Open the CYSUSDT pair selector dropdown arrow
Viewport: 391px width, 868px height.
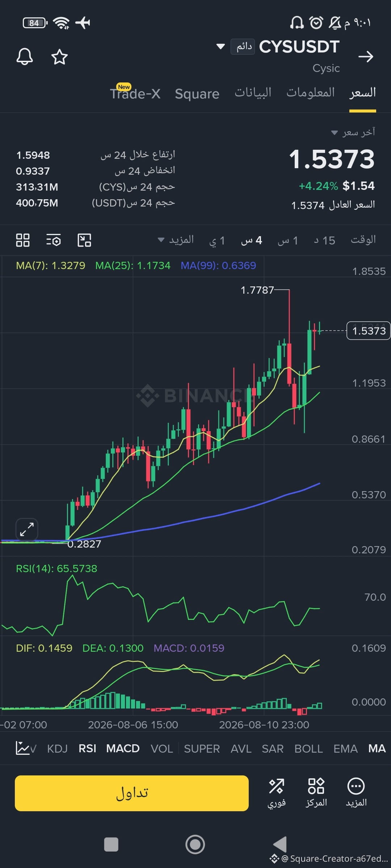(x=220, y=46)
